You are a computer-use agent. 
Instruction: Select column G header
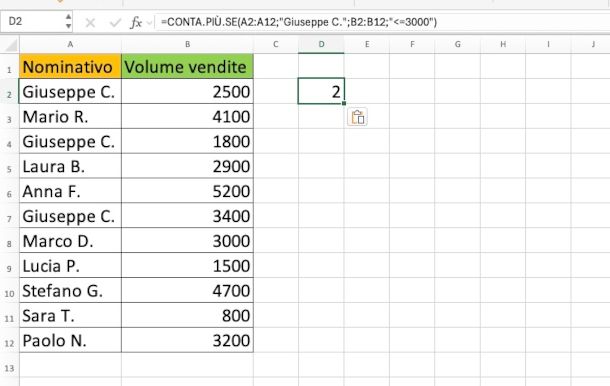[x=458, y=44]
